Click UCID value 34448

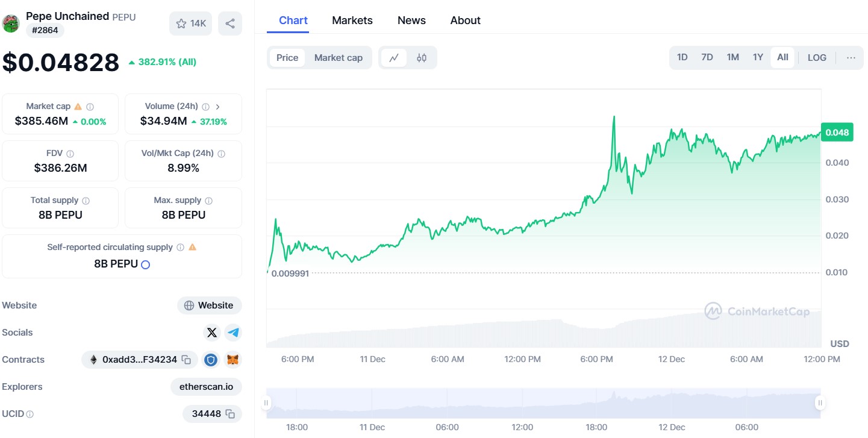[207, 414]
